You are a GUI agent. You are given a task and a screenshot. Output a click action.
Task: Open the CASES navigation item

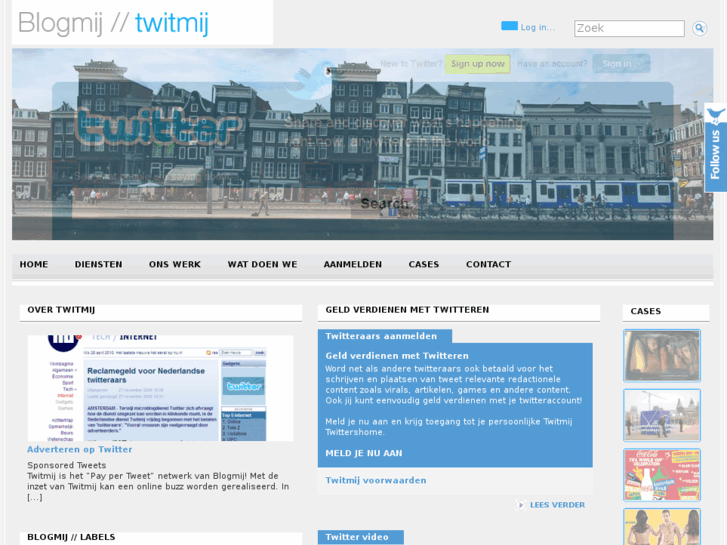point(424,264)
